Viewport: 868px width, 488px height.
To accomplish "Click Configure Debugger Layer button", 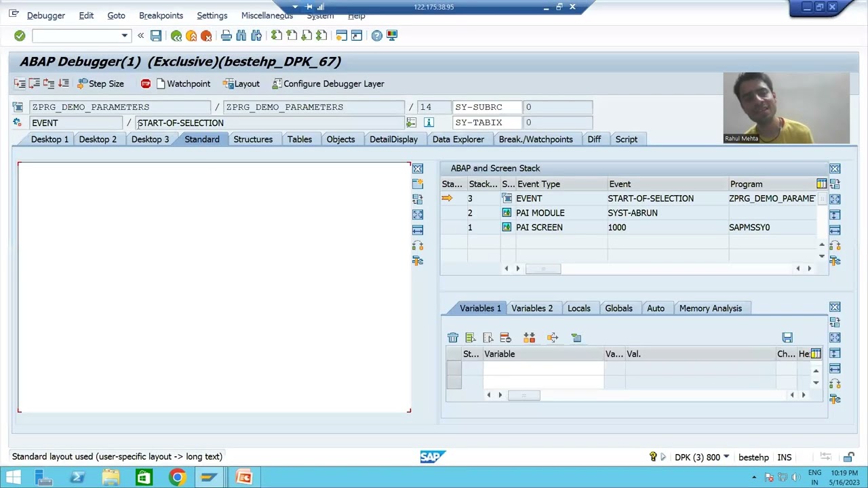I will tap(328, 83).
